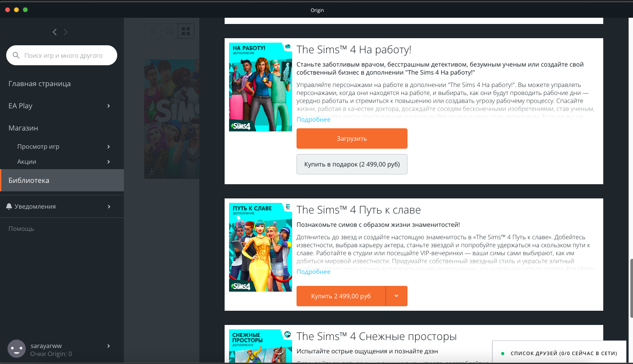The width and height of the screenshot is (633, 364).
Task: Click the Путь к славе box art thumbnail
Action: point(260,247)
